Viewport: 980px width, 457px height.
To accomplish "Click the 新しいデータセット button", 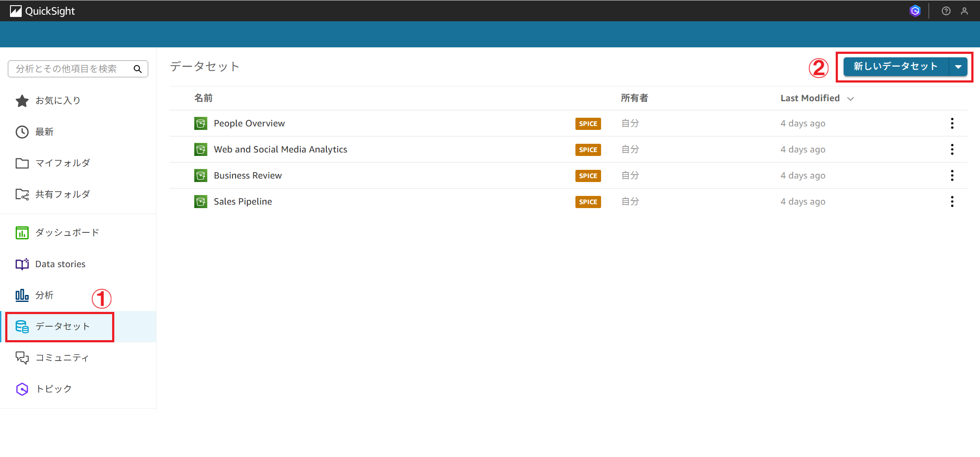I will coord(895,66).
